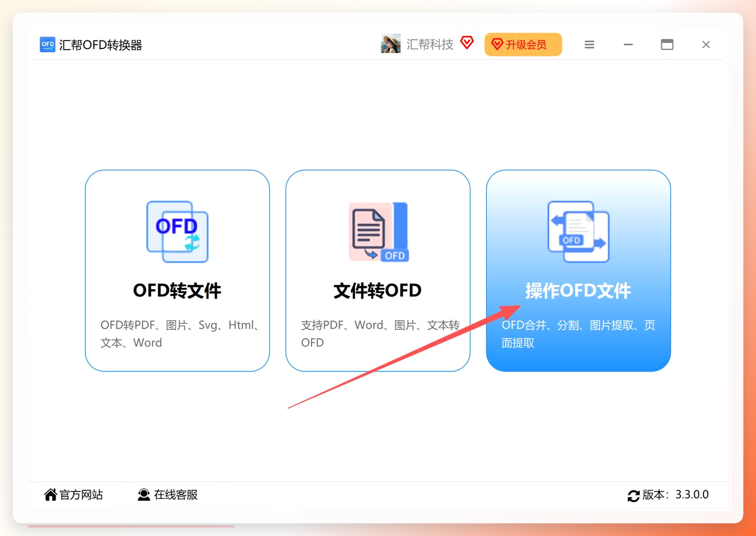756x536 pixels.
Task: Click the customer service headset icon
Action: coord(144,495)
